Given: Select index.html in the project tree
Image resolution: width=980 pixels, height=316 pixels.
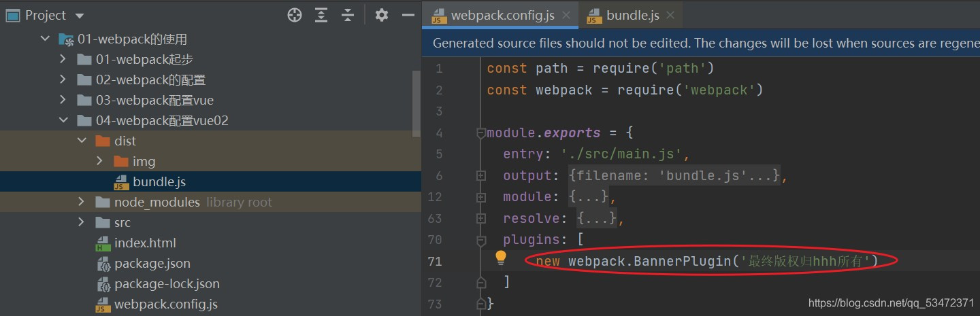Looking at the screenshot, I should tap(145, 243).
